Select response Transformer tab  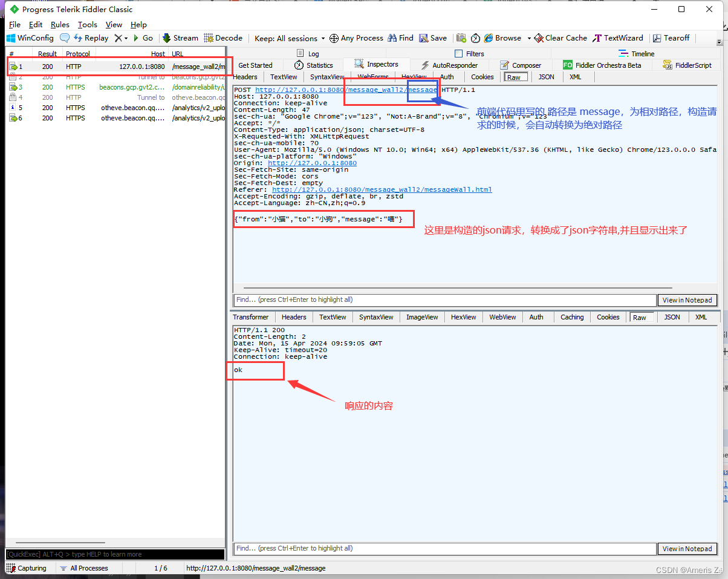pos(251,317)
